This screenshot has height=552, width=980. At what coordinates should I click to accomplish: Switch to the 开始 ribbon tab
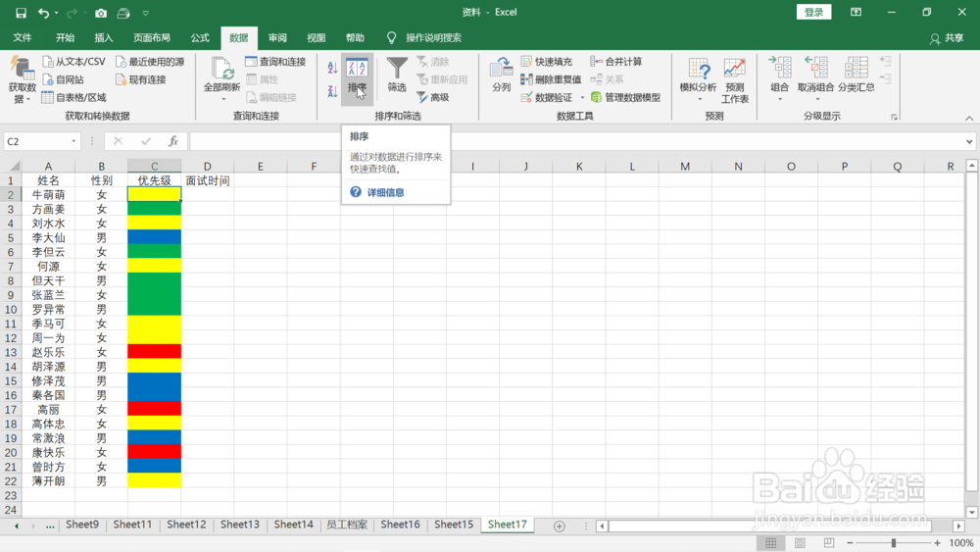[x=65, y=37]
